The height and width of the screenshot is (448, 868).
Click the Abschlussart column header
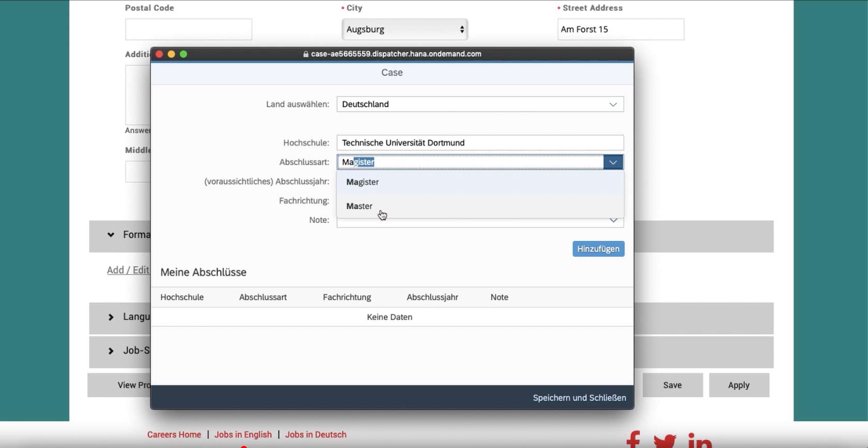coord(262,297)
